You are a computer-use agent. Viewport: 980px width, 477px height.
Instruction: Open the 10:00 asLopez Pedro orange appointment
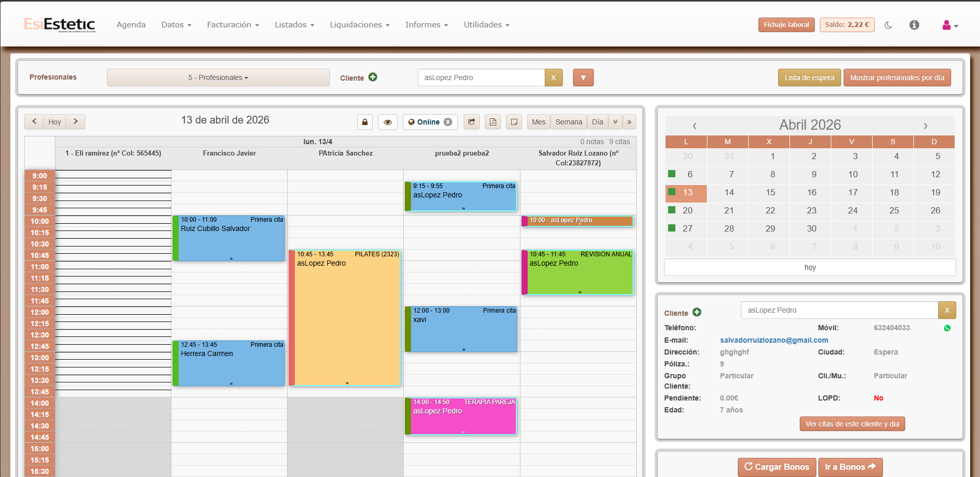click(578, 221)
